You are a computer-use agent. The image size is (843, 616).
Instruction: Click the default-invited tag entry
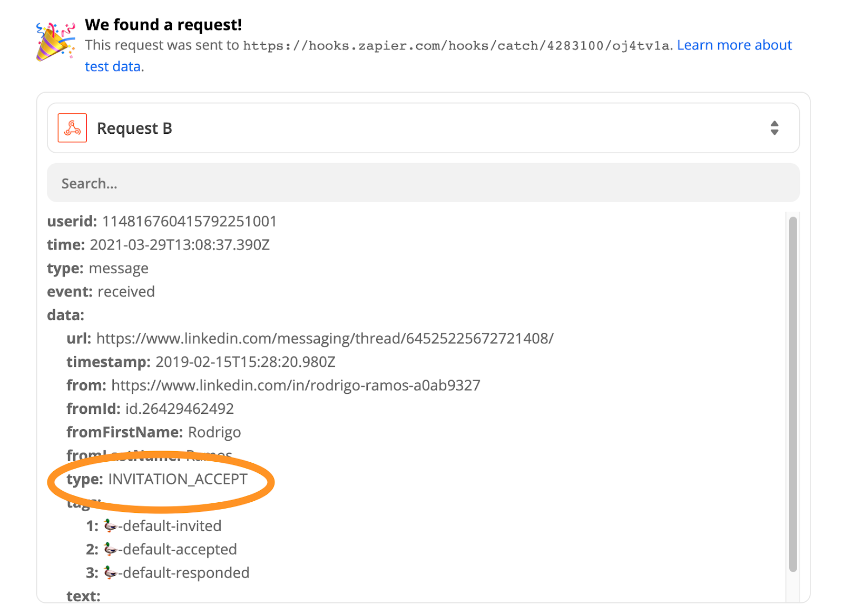pos(162,526)
